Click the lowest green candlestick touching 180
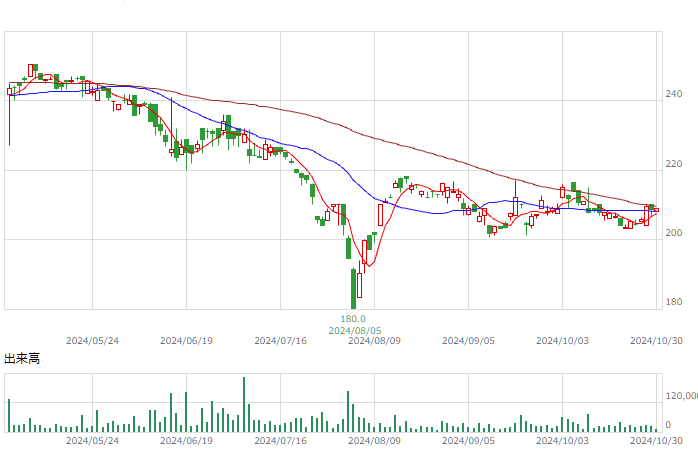The width and height of the screenshot is (698, 449). click(x=353, y=289)
